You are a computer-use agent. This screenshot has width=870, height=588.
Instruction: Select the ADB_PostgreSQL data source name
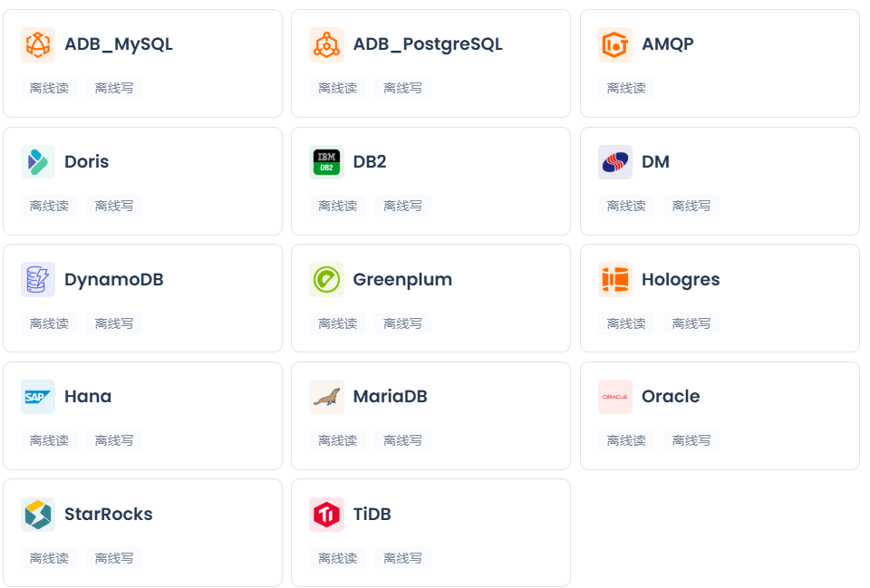click(428, 43)
